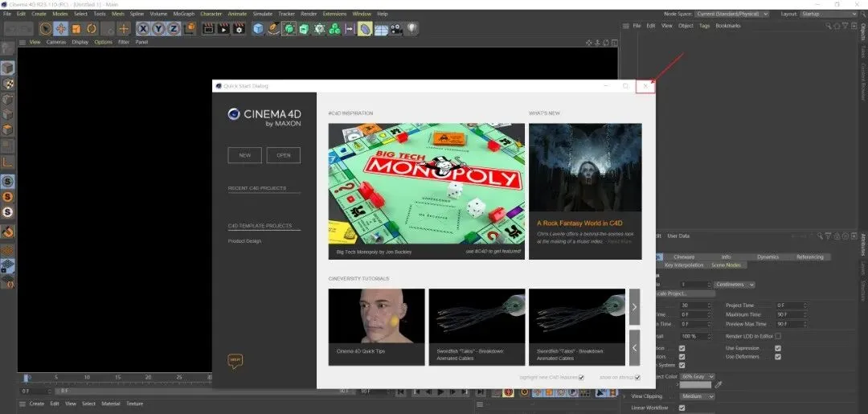Toggle the coordinate system icon
This screenshot has width=868, height=414.
point(190,28)
